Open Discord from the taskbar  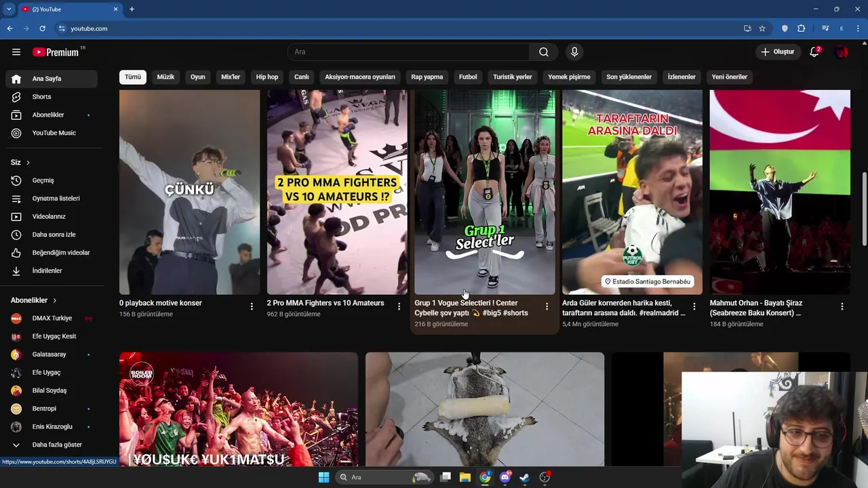coord(505,477)
